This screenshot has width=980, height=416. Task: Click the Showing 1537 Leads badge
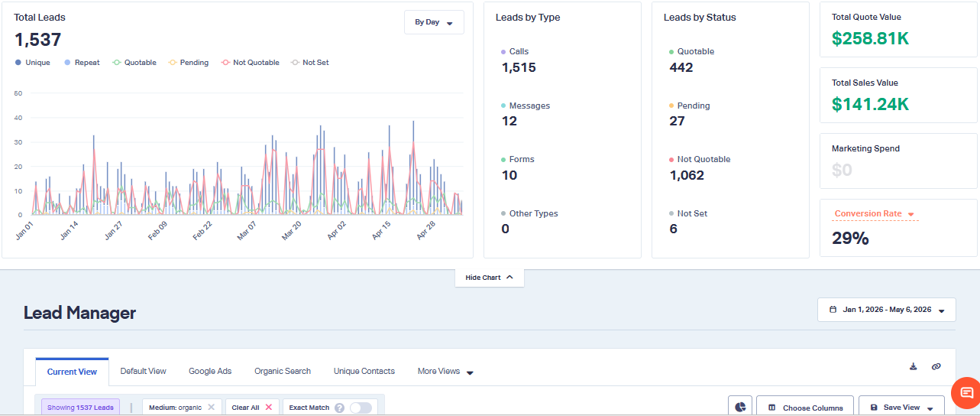(x=80, y=408)
